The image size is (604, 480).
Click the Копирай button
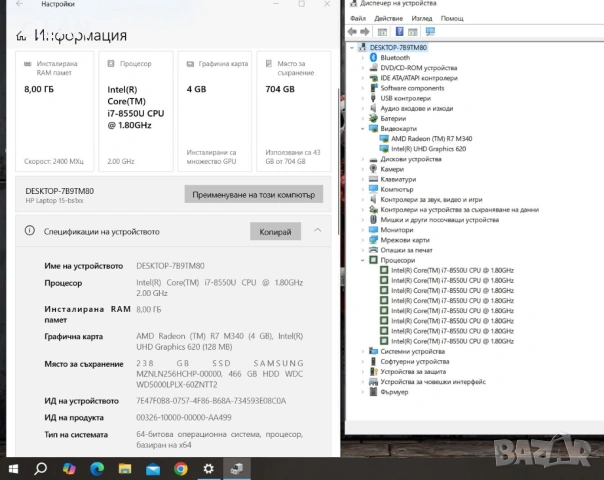[275, 232]
